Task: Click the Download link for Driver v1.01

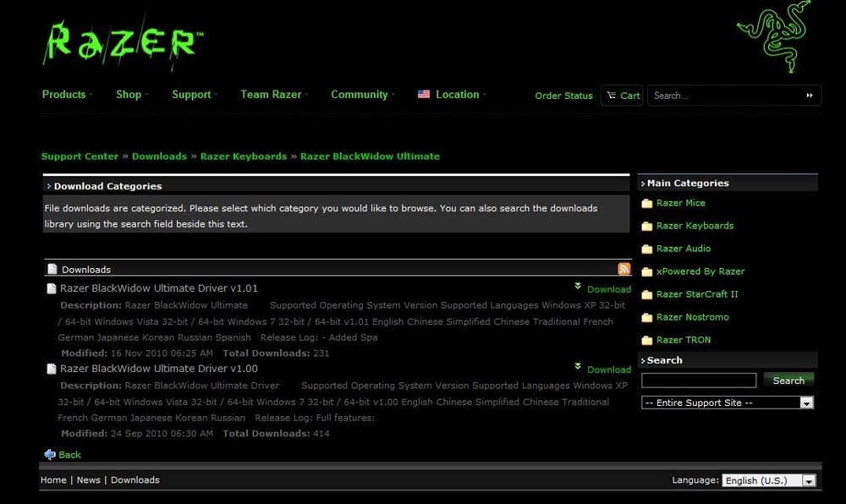Action: click(x=609, y=289)
